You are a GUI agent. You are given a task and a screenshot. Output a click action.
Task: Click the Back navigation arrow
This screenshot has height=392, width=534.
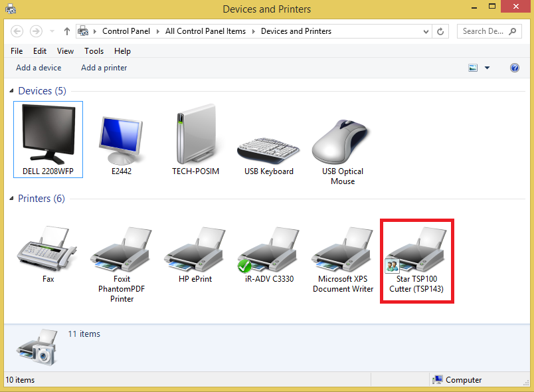coord(17,31)
